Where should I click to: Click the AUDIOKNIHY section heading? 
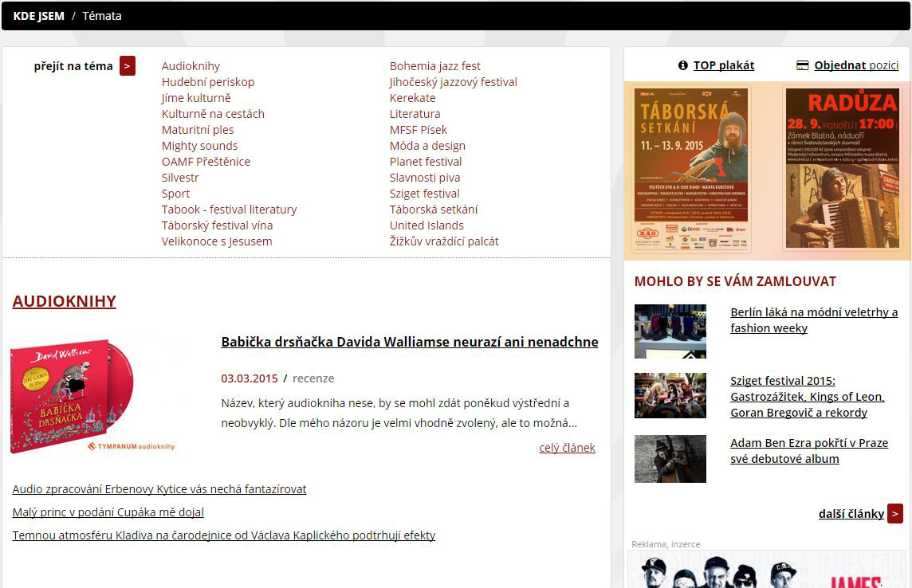coord(65,301)
